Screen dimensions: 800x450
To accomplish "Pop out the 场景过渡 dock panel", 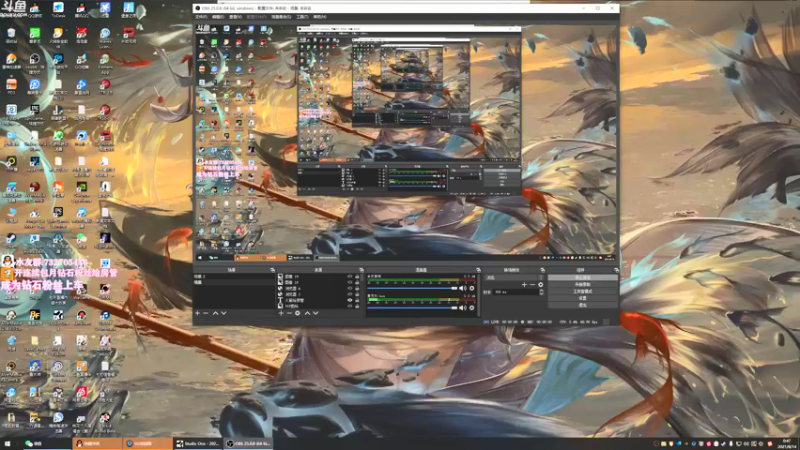I will 543,270.
